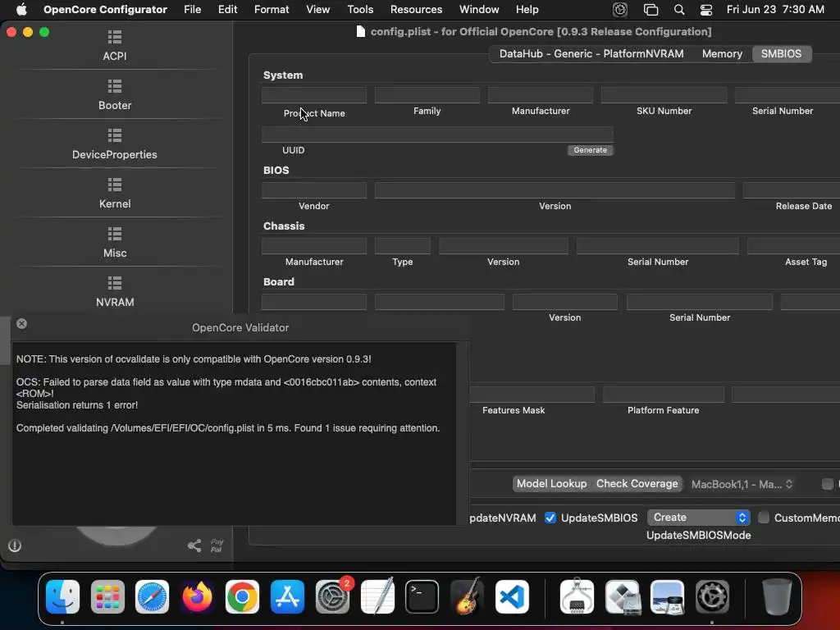This screenshot has height=630, width=840.
Task: Open Finder from the dock
Action: [x=62, y=596]
